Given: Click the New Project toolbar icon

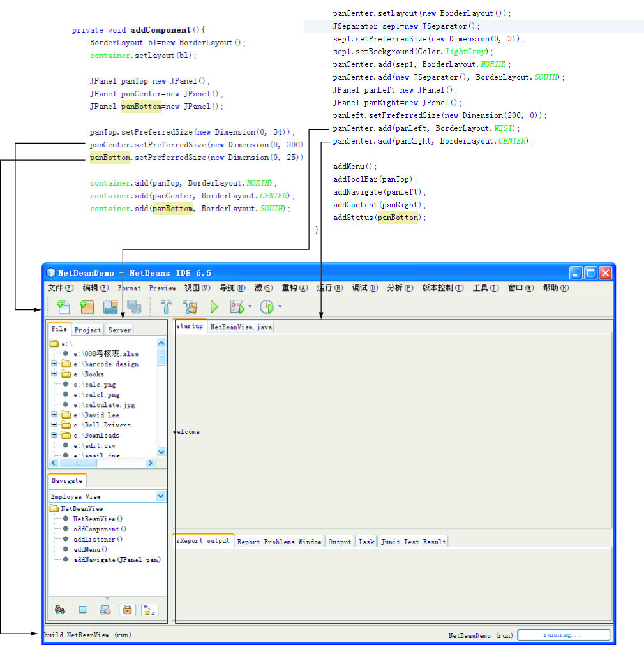Looking at the screenshot, I should point(87,307).
